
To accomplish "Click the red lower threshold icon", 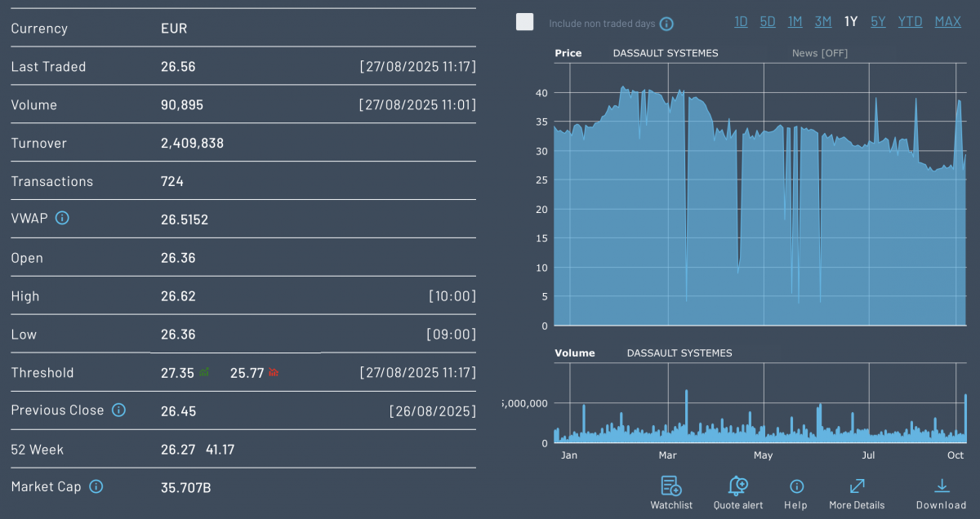I will tap(274, 372).
